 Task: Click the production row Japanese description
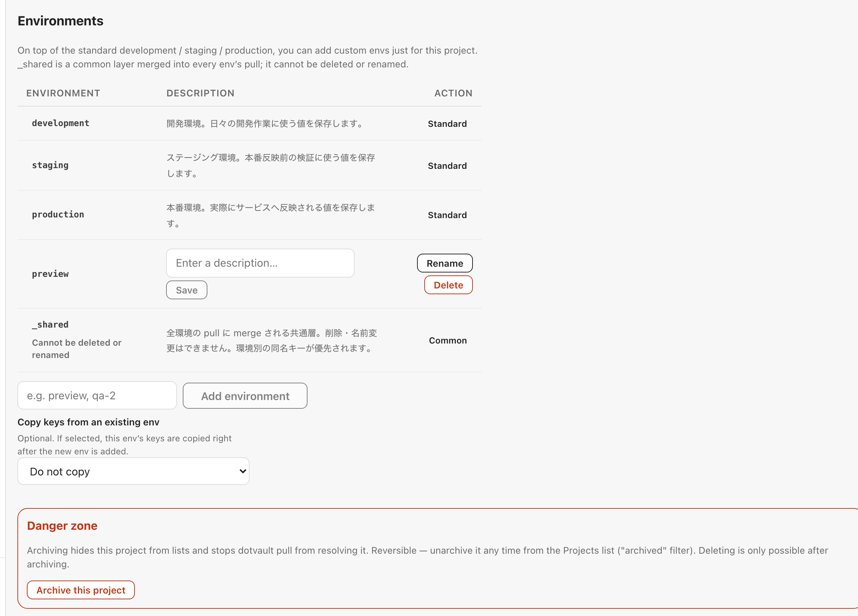pos(271,215)
